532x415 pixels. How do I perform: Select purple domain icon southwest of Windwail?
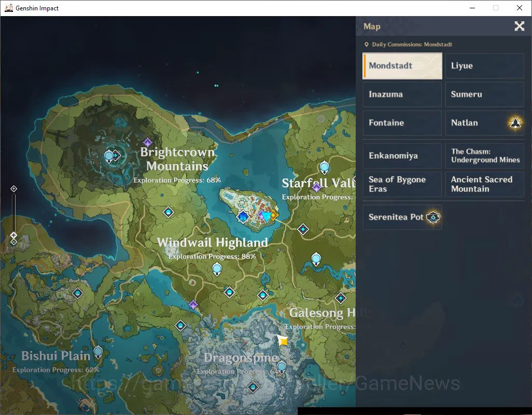point(193,305)
